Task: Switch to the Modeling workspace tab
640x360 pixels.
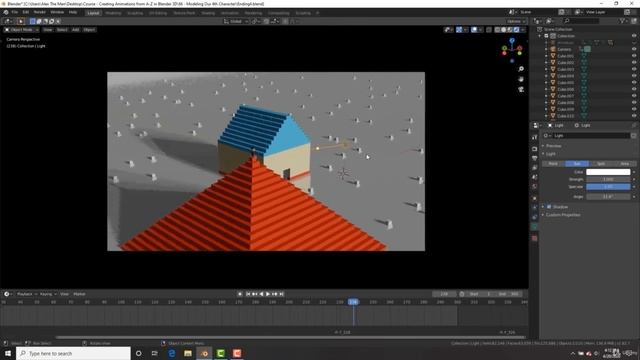Action: (113, 13)
